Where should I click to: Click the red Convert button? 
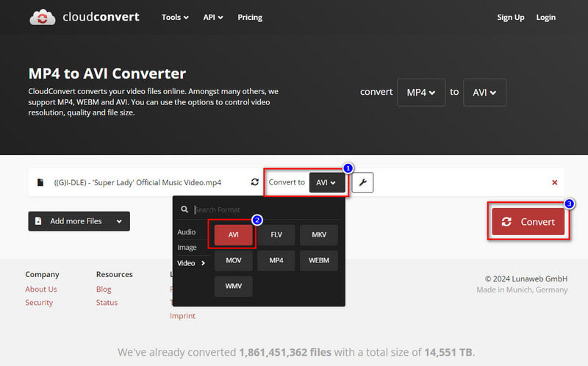pyautogui.click(x=528, y=222)
